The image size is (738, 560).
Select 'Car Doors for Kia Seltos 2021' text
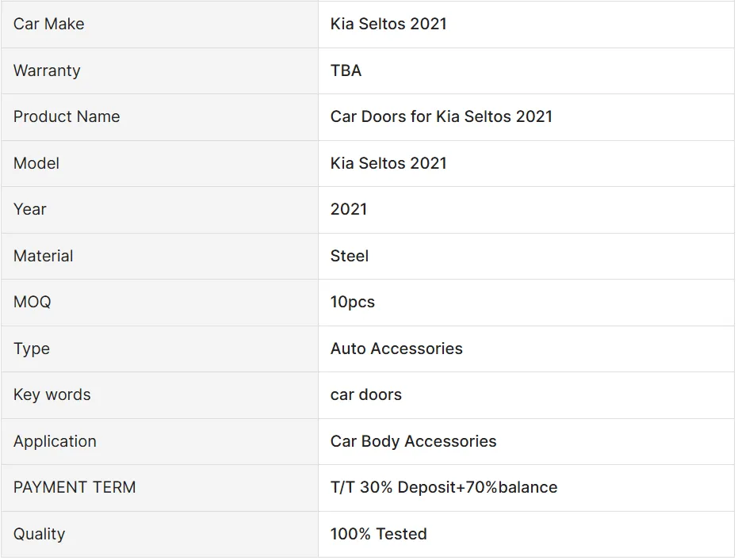[x=441, y=116]
